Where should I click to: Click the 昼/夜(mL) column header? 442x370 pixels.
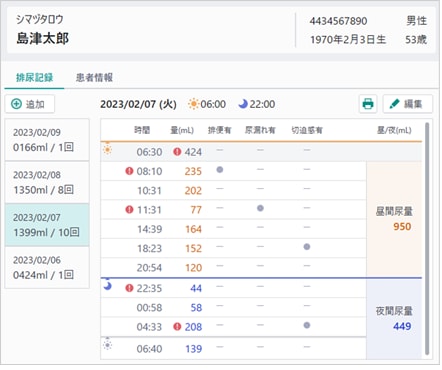point(394,130)
